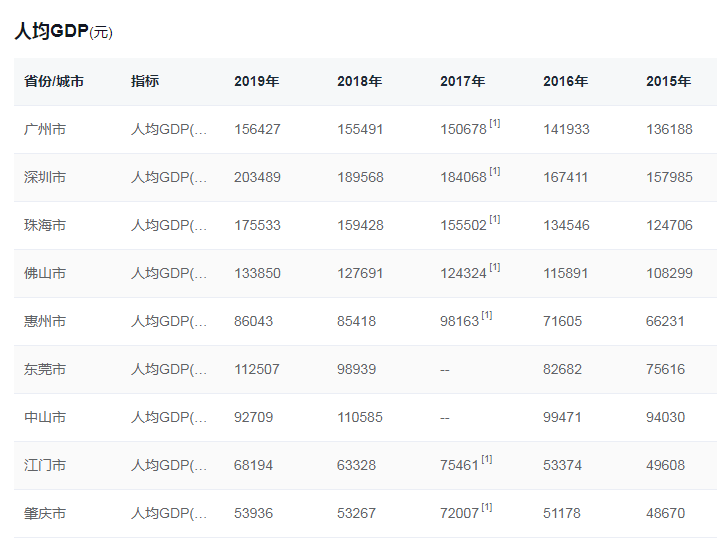The image size is (717, 550).
Task: Click the 2019年 column header
Action: [256, 82]
